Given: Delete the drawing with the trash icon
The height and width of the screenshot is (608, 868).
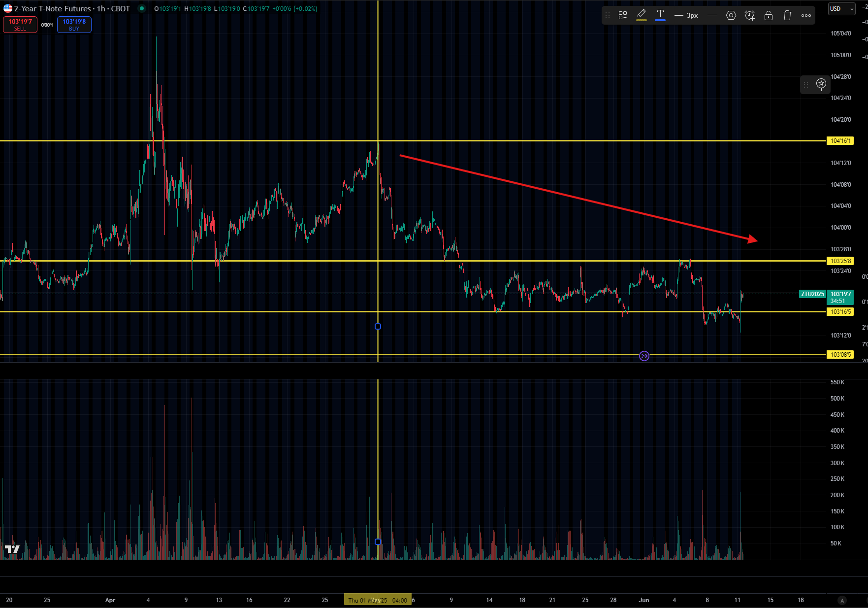Looking at the screenshot, I should click(787, 15).
